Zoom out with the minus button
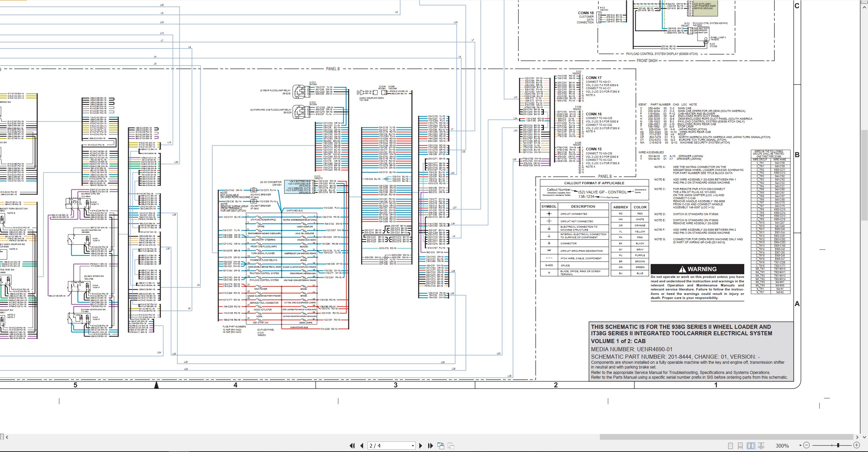The width and height of the screenshot is (868, 452). point(807,445)
